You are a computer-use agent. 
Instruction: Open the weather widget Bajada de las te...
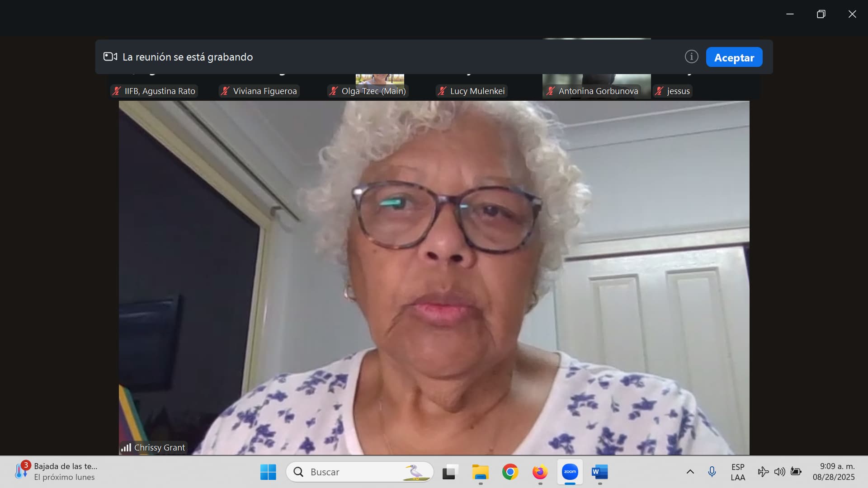(57, 472)
